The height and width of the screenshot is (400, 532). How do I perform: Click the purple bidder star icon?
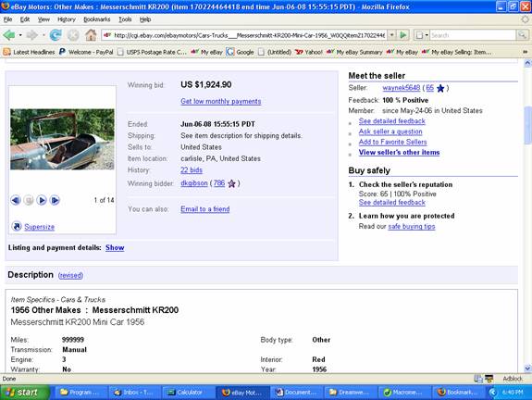pos(231,183)
